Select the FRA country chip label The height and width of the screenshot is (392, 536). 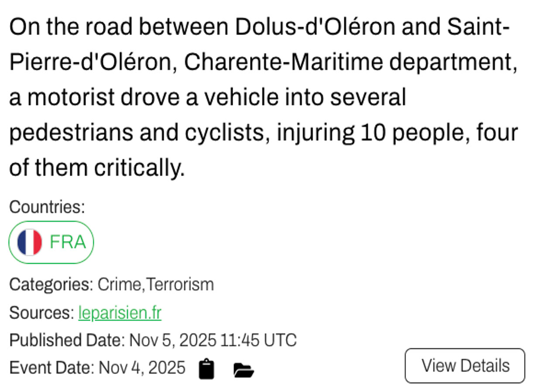68,242
